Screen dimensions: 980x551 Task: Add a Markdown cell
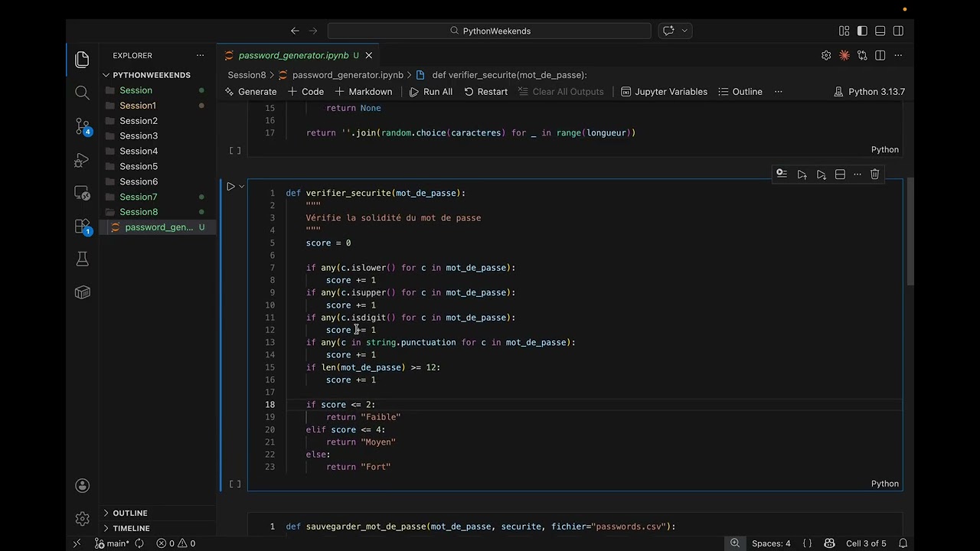tap(364, 91)
